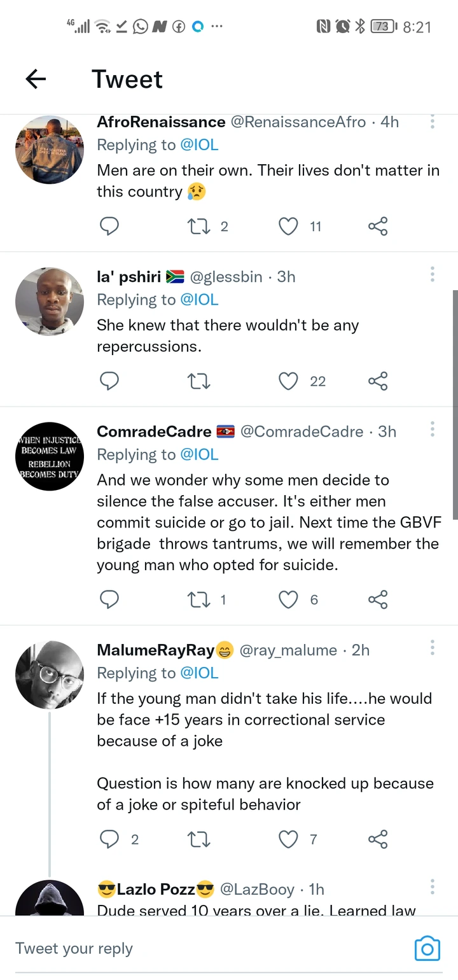The height and width of the screenshot is (980, 458).
Task: Retweet la' pshiri's reply
Action: 199,381
